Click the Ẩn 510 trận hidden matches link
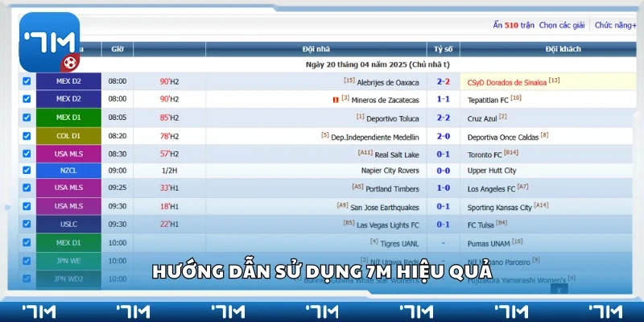644x322 pixels. click(514, 25)
